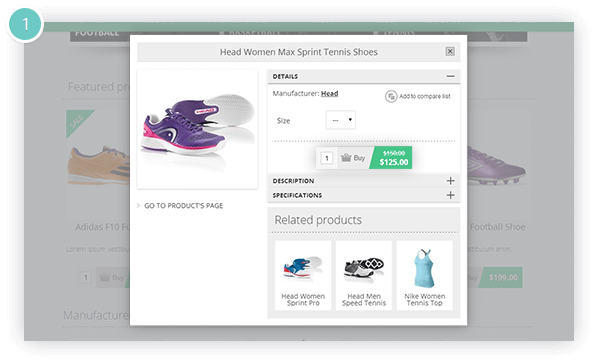
Task: Click the Buy button in popup
Action: (x=353, y=158)
